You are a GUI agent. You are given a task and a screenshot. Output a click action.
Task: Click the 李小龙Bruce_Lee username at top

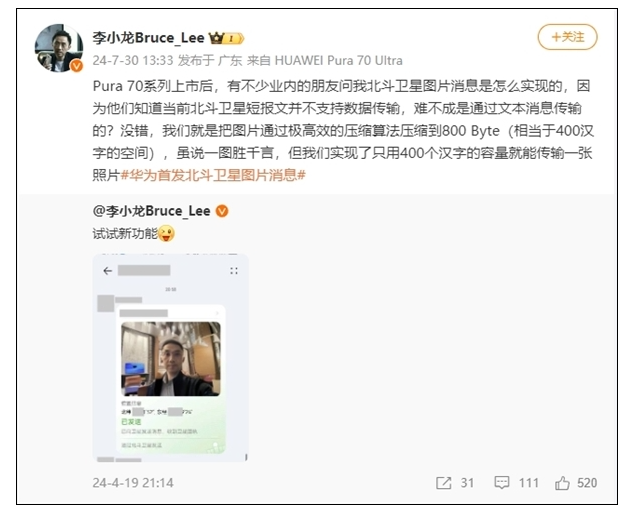pyautogui.click(x=148, y=38)
